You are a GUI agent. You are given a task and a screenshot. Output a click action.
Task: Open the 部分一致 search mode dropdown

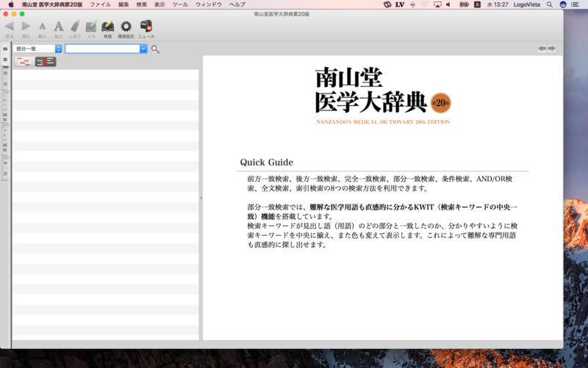click(x=37, y=49)
